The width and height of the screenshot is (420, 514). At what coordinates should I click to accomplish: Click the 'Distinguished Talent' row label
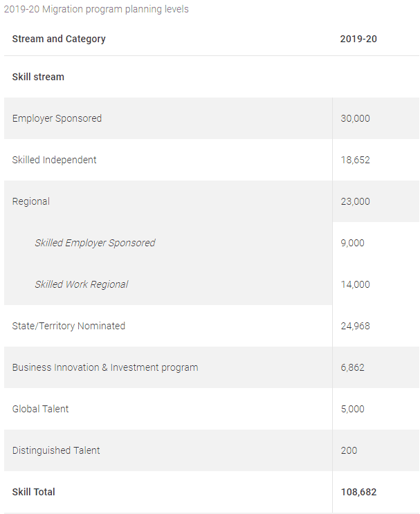(56, 450)
